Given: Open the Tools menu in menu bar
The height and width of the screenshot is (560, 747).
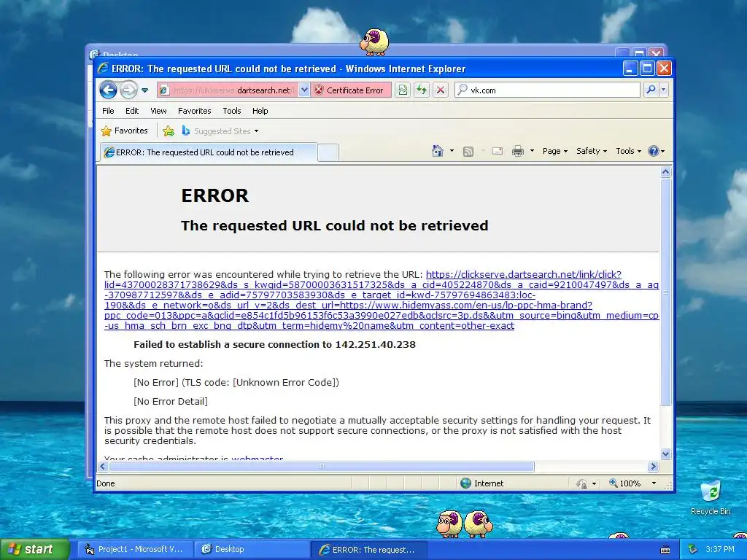Looking at the screenshot, I should 231,111.
